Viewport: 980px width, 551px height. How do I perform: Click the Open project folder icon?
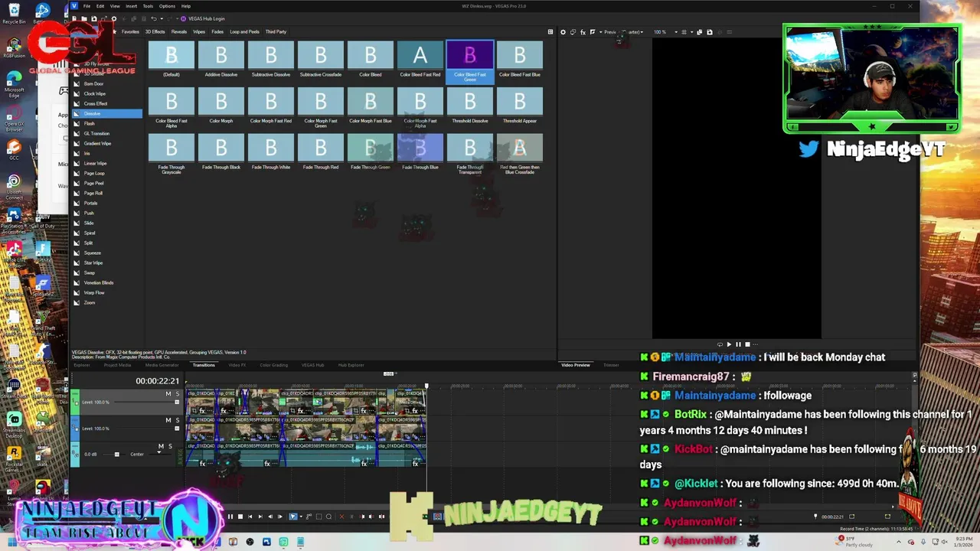tap(84, 18)
